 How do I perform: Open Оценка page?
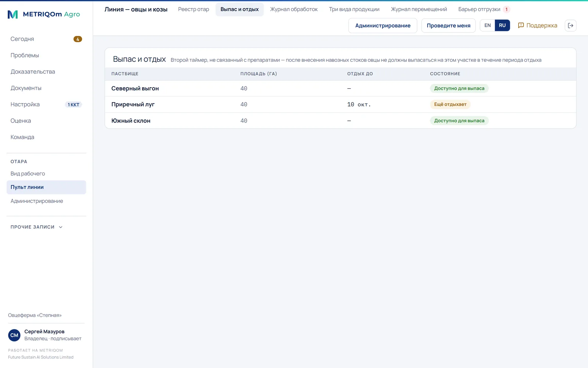click(x=46, y=121)
